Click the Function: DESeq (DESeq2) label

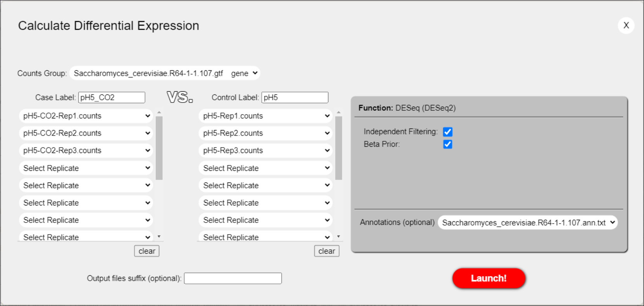point(407,108)
